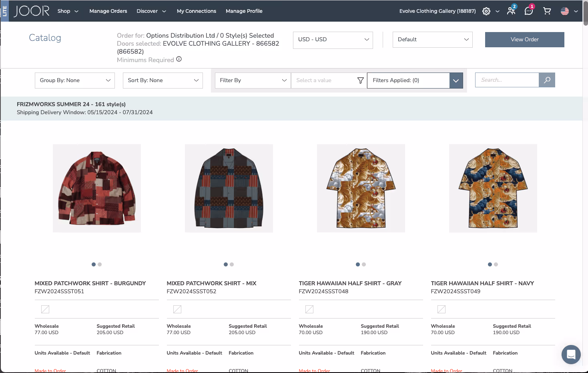Click the US flag language icon

coord(565,11)
